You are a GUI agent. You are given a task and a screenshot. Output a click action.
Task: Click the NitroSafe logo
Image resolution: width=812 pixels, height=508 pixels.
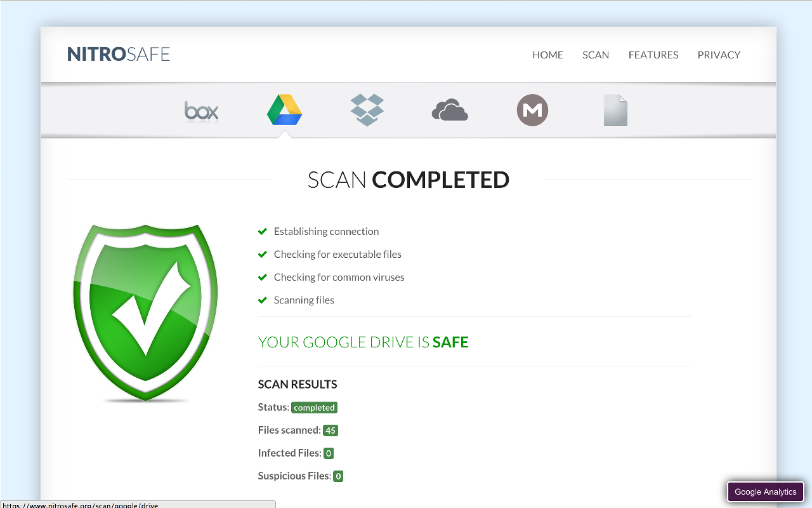tap(119, 55)
